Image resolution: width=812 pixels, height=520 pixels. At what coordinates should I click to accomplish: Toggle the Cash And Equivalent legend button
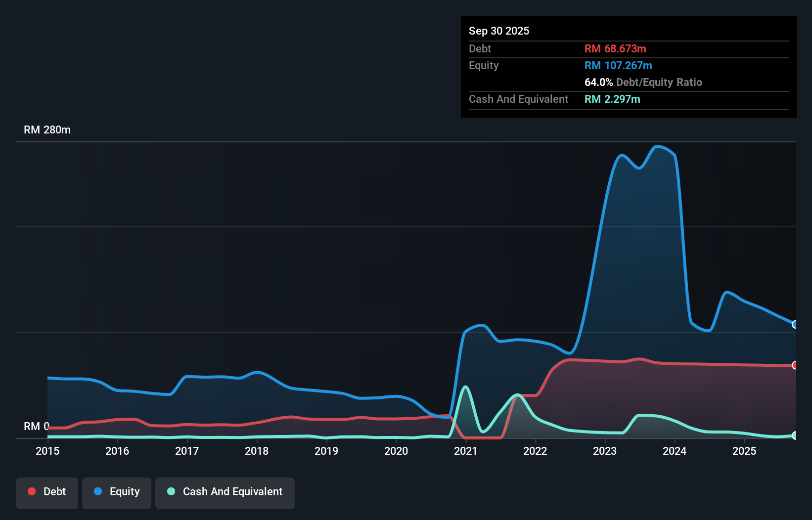(225, 493)
